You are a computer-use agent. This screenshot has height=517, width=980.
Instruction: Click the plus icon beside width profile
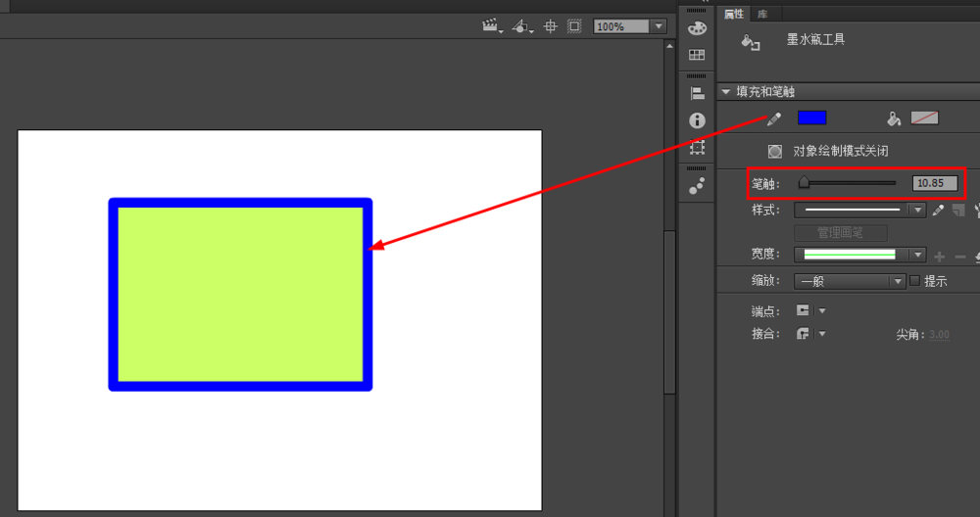[940, 257]
